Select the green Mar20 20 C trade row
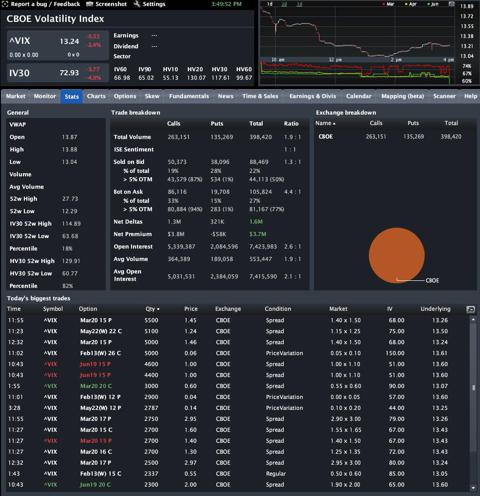The image size is (480, 496). point(237,386)
